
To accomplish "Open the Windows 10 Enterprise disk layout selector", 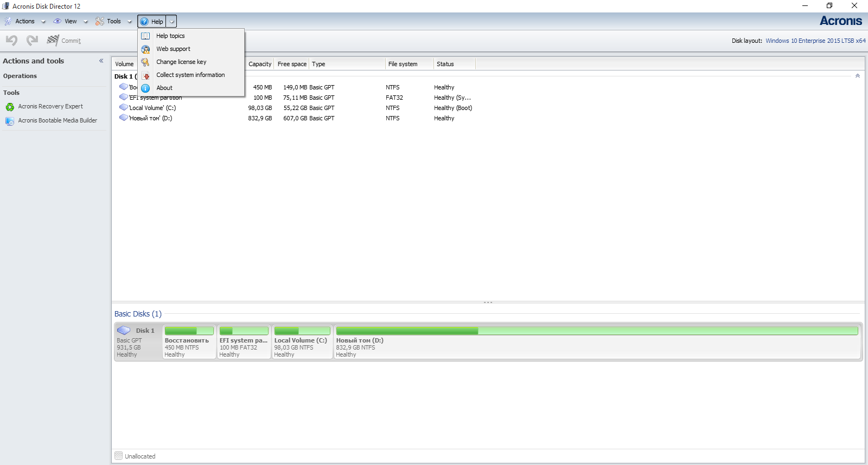I will point(815,41).
